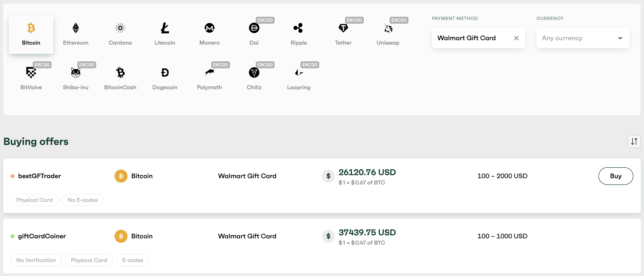644x276 pixels.
Task: Select the Chiliz cryptocurrency icon
Action: pos(254,73)
